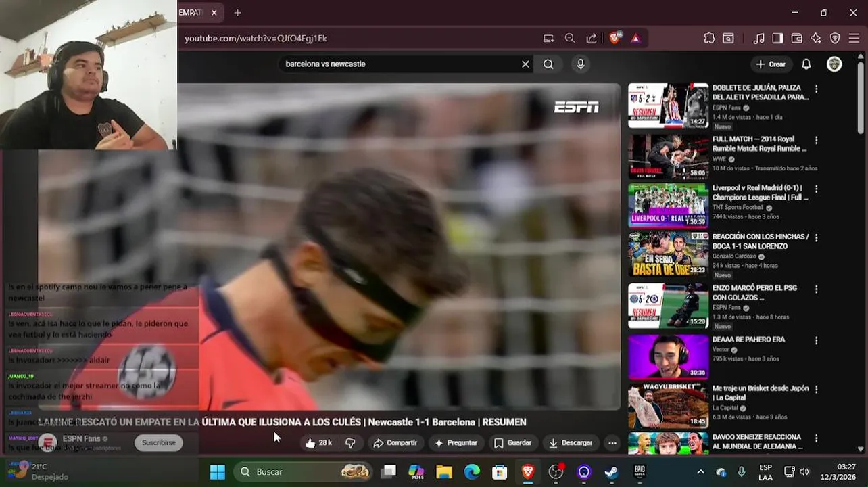Open the Brave Shields lion icon
The image size is (868, 487).
coord(614,39)
